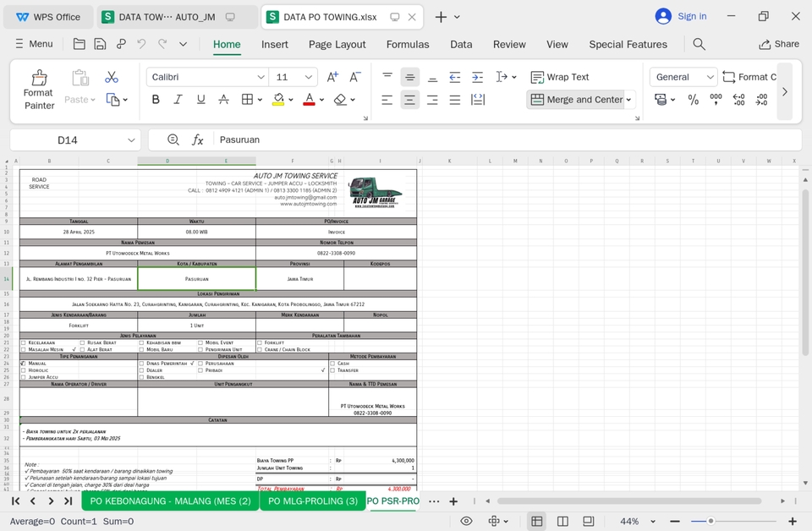
Task: Decrease decimal places
Action: click(x=762, y=100)
